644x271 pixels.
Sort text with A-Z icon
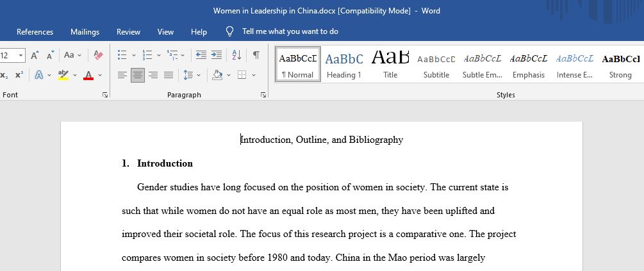click(x=237, y=55)
